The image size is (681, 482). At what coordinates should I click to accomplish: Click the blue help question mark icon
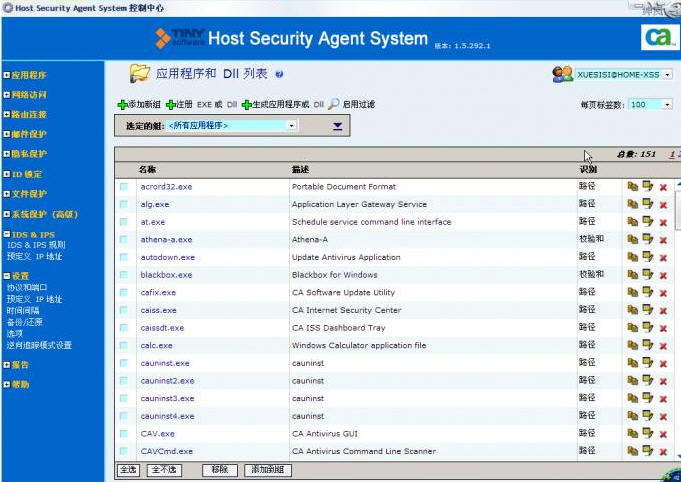[279, 74]
